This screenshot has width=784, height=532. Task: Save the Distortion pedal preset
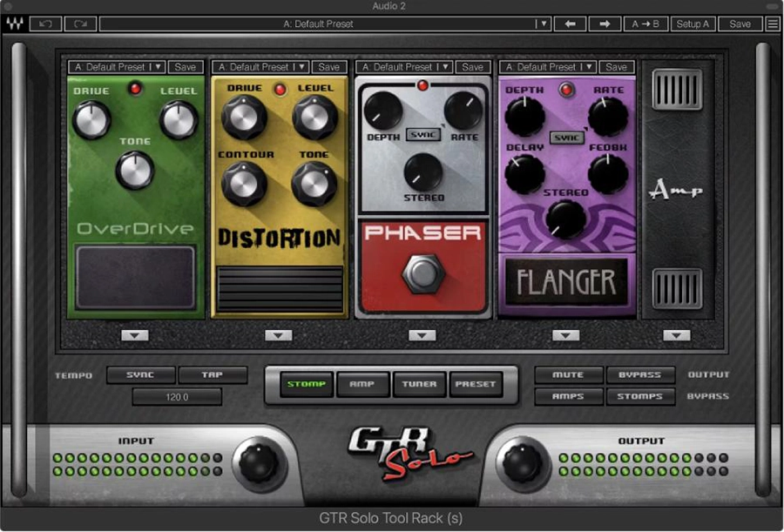pyautogui.click(x=329, y=66)
